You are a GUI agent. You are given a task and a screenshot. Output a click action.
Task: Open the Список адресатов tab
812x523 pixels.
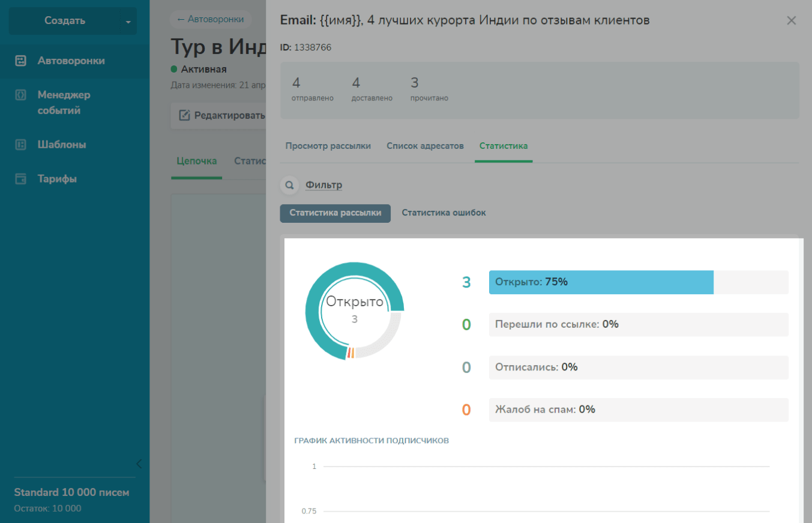click(x=425, y=146)
